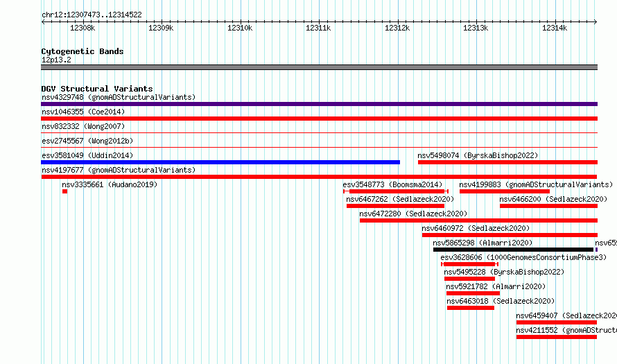Select the nsv6472280 (Sedlazeck2020) red bar
This screenshot has height=364, width=617.
[x=478, y=220]
